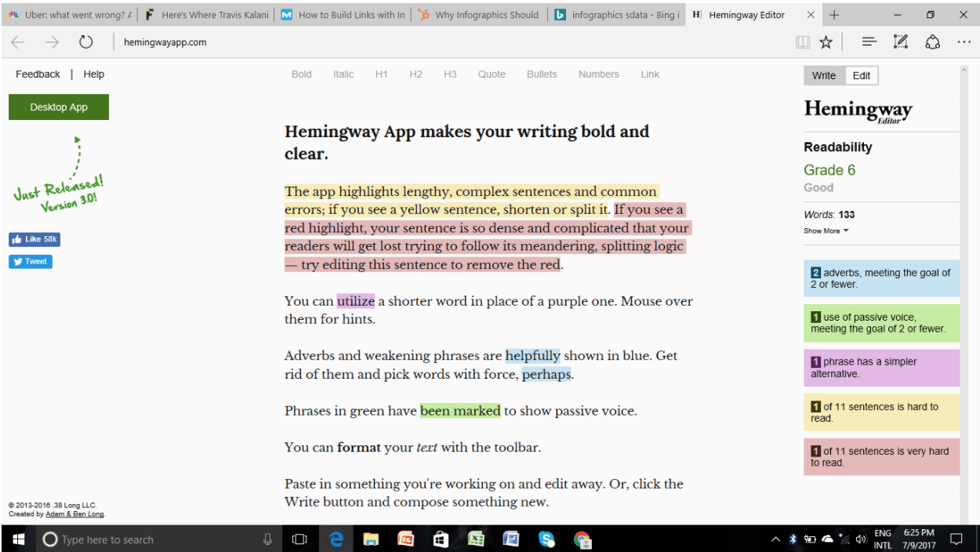This screenshot has height=552, width=980.
Task: Click the browser refresh icon
Action: click(x=86, y=42)
